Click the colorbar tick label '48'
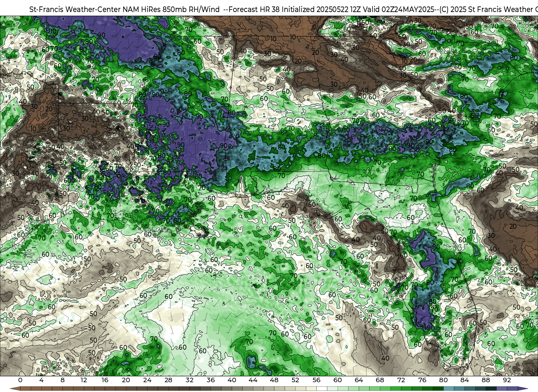538x392 pixels. (x=274, y=380)
